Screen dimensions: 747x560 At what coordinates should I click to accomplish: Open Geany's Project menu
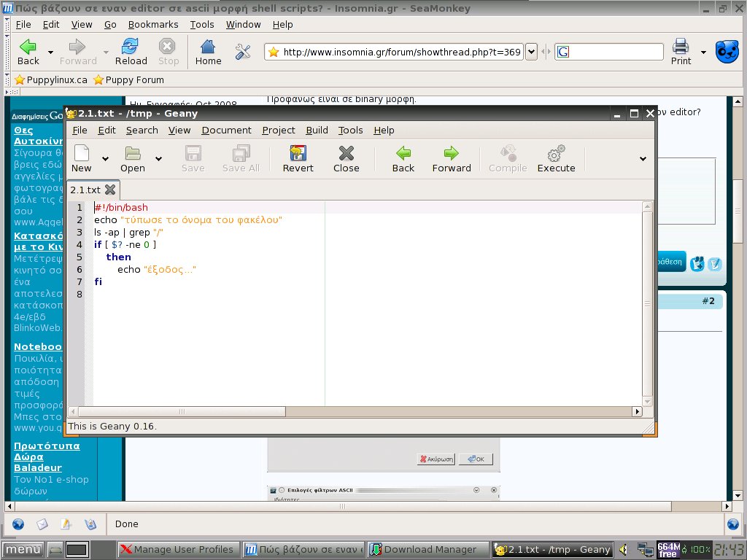[x=279, y=130]
